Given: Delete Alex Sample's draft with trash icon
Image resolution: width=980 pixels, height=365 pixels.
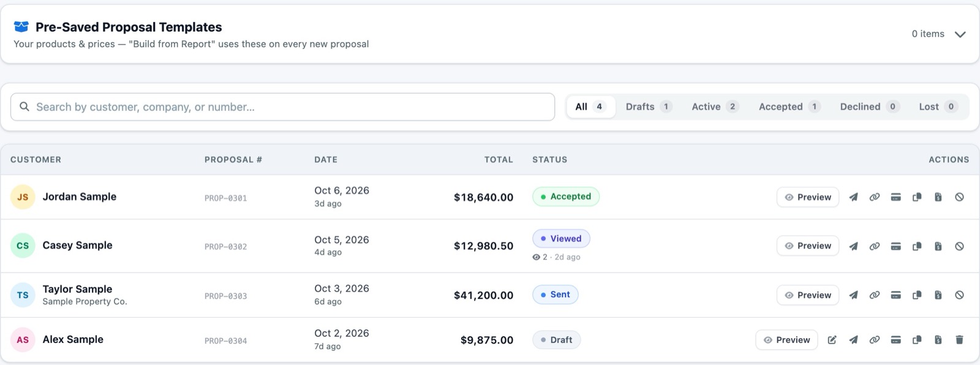Looking at the screenshot, I should pyautogui.click(x=959, y=340).
